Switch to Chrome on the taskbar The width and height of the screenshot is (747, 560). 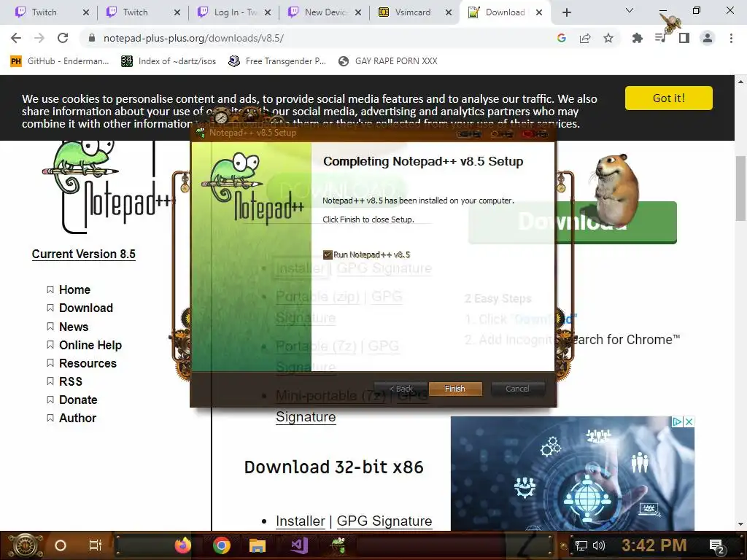pyautogui.click(x=222, y=545)
